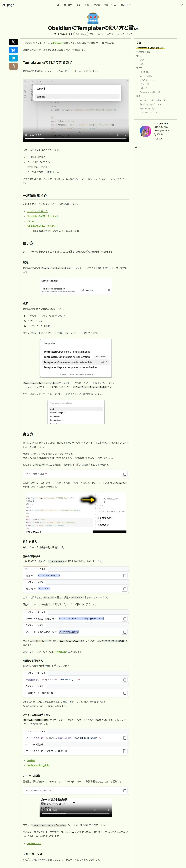
Task: Seek on cursor example video progress bar
Action: tap(76, 814)
